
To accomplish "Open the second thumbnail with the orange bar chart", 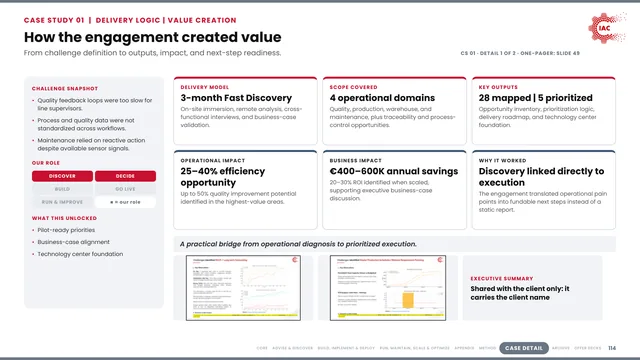I will pyautogui.click(x=388, y=288).
